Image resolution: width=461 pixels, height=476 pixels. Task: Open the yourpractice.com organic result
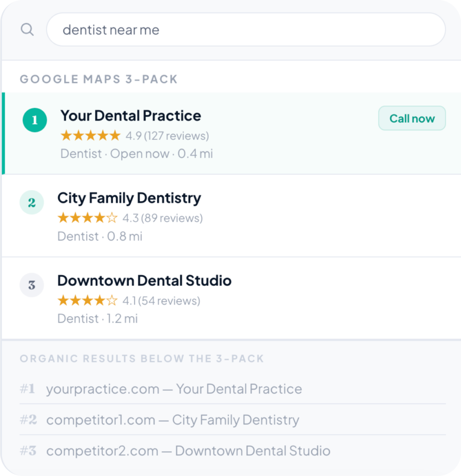174,389
